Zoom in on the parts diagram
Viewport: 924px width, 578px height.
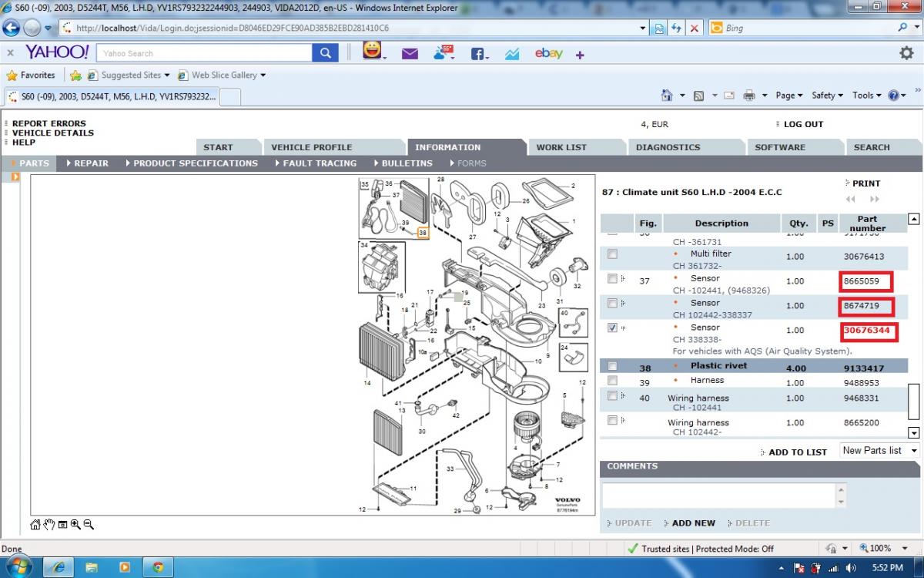[x=75, y=525]
